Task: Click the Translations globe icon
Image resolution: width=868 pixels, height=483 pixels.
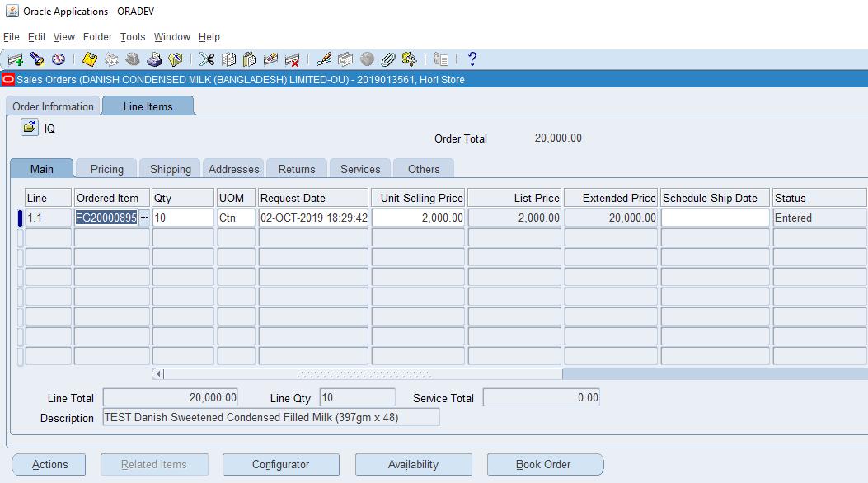Action: [367, 59]
